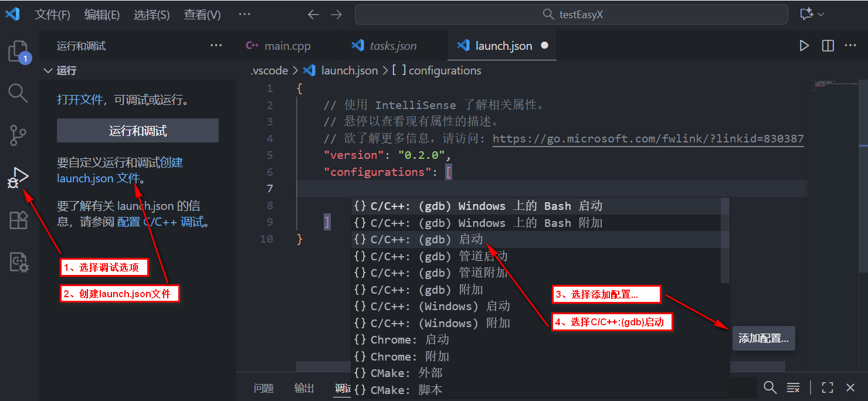Switch to the tasks.json tab
The width and height of the screenshot is (868, 401).
394,46
